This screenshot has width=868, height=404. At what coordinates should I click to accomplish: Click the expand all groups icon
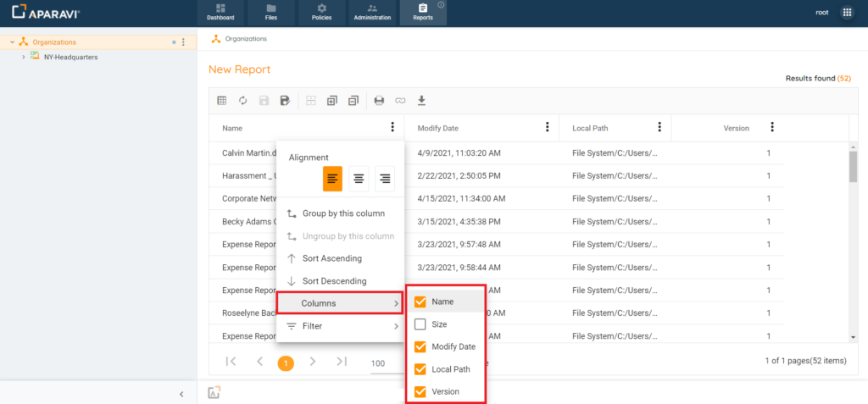click(332, 101)
